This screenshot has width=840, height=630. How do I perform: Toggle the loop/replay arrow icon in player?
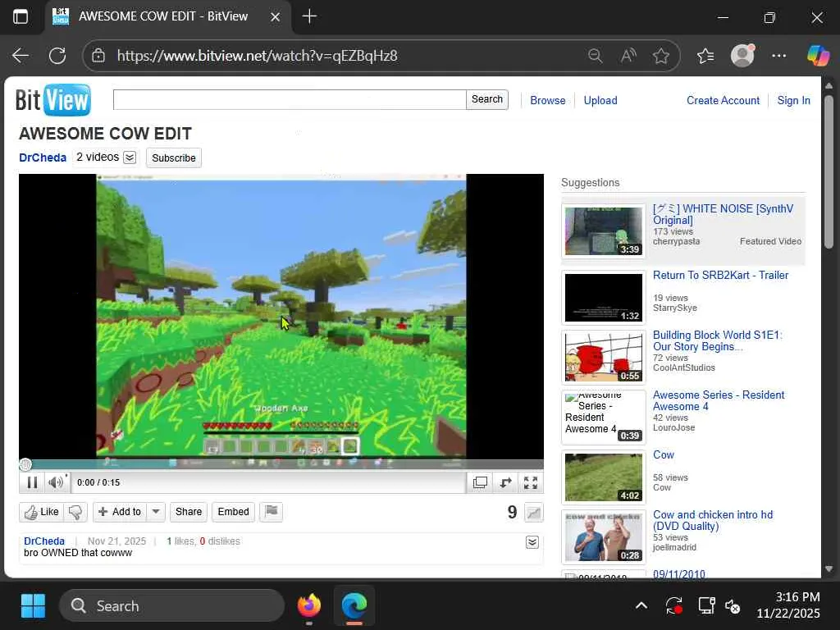505,482
